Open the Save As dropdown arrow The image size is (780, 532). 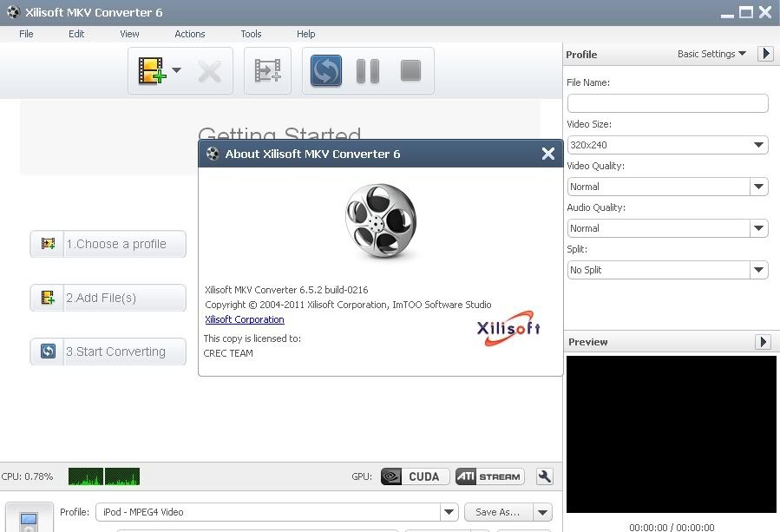coord(543,512)
